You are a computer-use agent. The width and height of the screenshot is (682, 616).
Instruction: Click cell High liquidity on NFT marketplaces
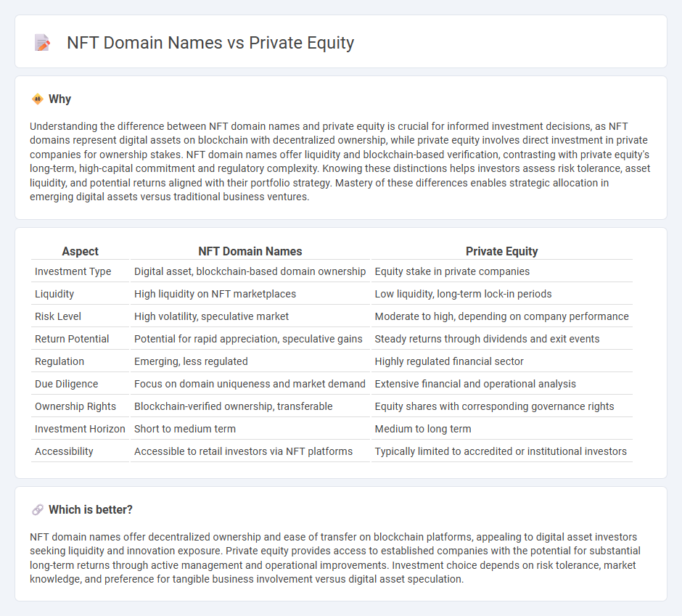click(x=250, y=294)
